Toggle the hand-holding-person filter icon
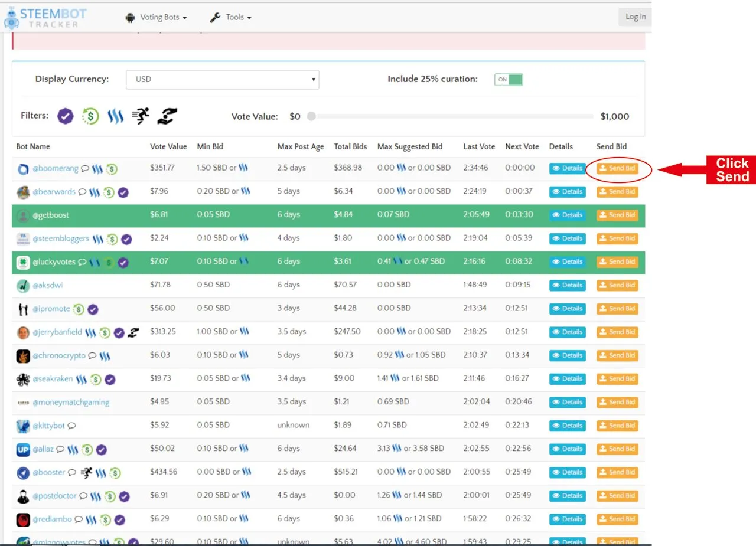This screenshot has height=546, width=756. (168, 116)
